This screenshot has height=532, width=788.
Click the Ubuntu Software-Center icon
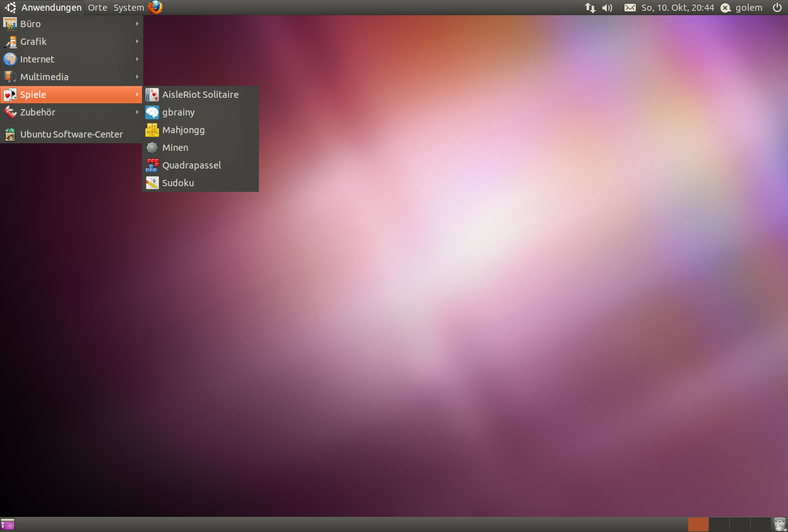point(9,134)
